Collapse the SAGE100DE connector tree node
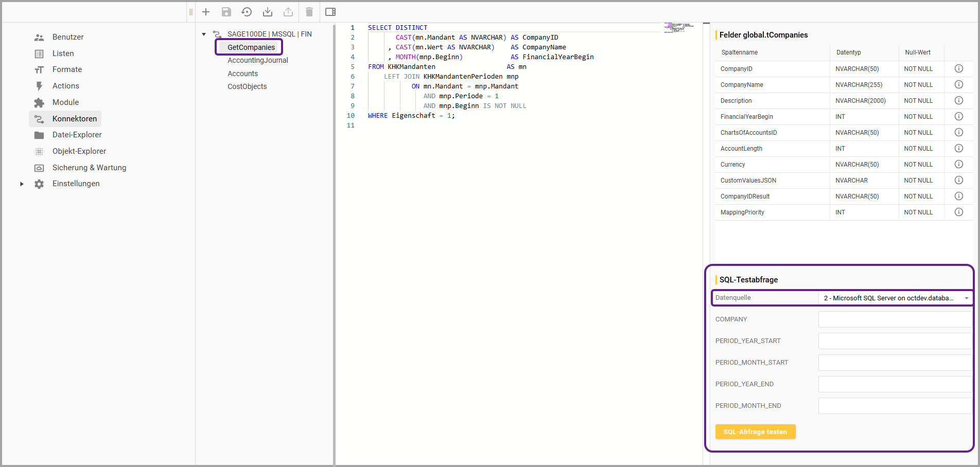The height and width of the screenshot is (467, 980). 204,34
